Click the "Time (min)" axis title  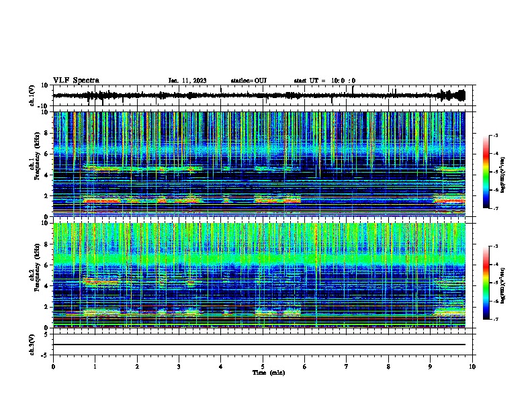[269, 373]
